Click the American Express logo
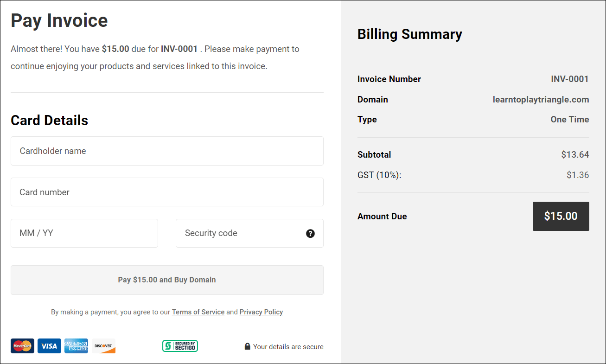Viewport: 606px width, 364px height. point(76,346)
